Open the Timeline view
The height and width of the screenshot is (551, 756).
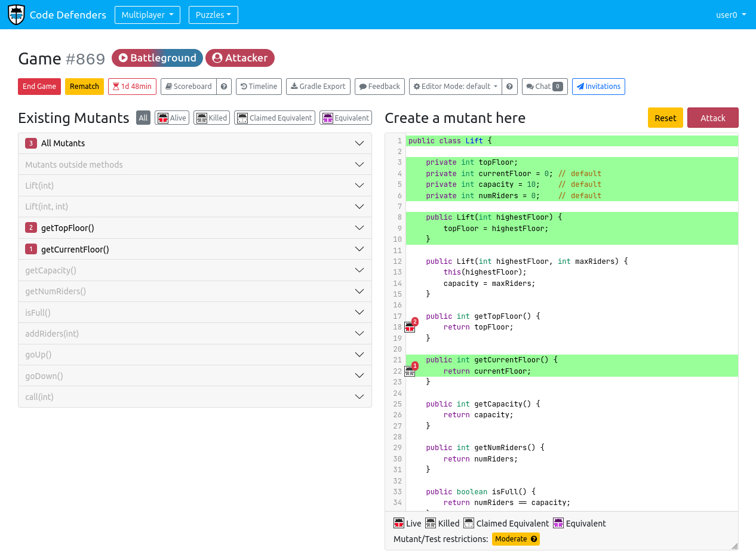[x=259, y=87]
